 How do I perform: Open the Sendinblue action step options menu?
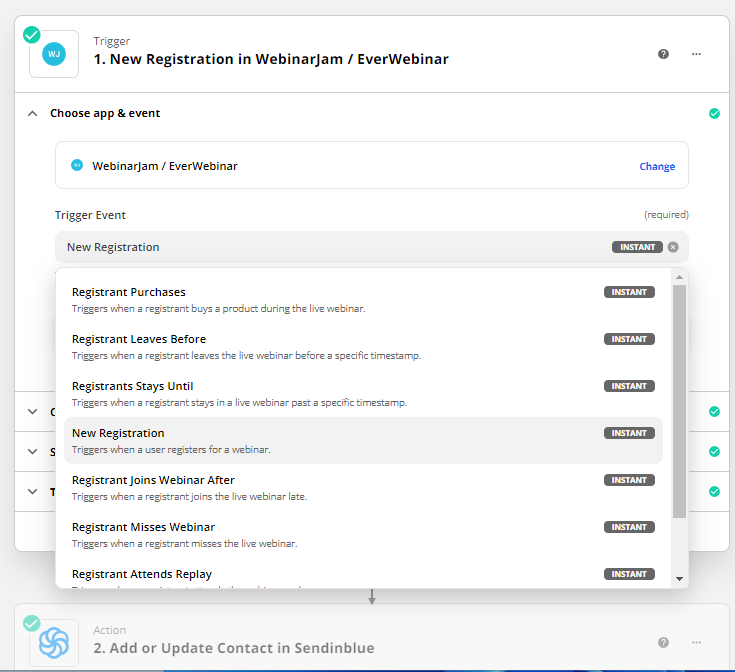pos(697,642)
